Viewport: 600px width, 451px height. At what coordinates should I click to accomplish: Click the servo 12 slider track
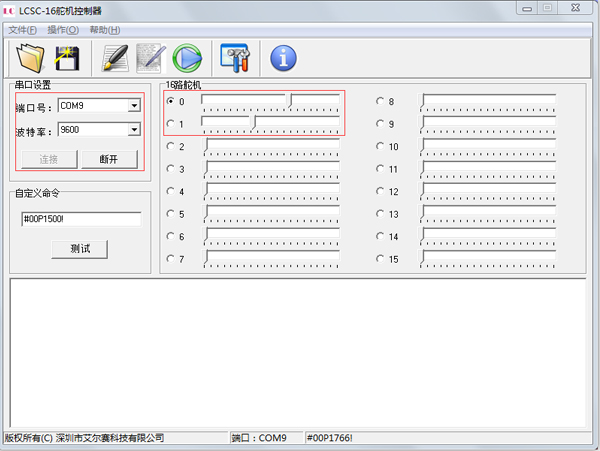[x=488, y=189]
